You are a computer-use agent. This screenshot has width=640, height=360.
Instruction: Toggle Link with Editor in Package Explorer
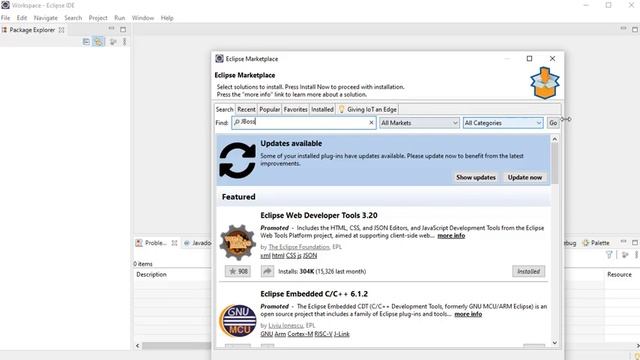[98, 42]
